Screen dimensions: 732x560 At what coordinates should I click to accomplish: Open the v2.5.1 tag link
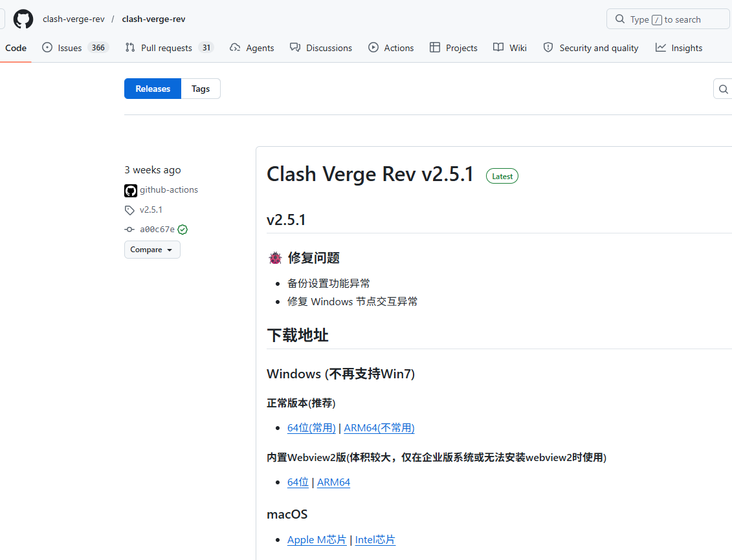tap(151, 210)
